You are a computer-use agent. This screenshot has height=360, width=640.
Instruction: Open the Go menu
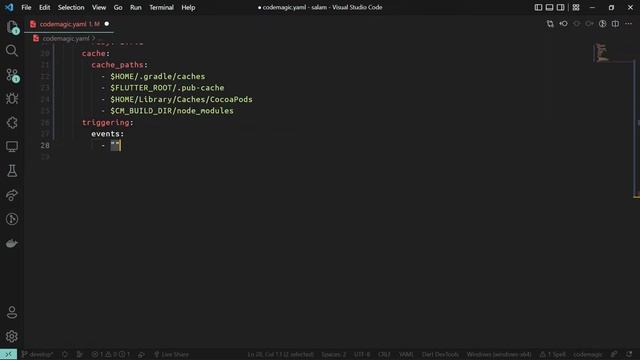(x=118, y=7)
